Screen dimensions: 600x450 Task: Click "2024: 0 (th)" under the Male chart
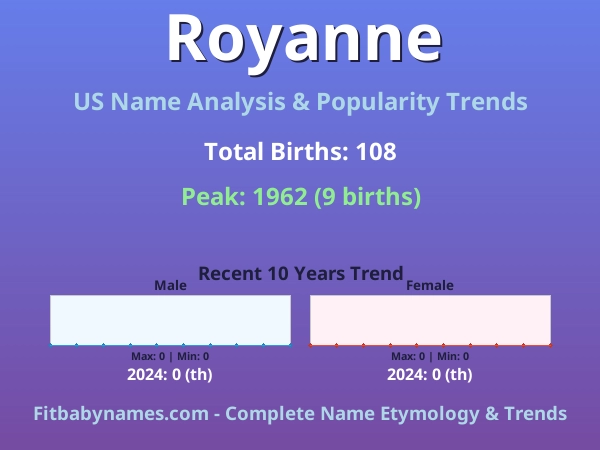tap(170, 374)
